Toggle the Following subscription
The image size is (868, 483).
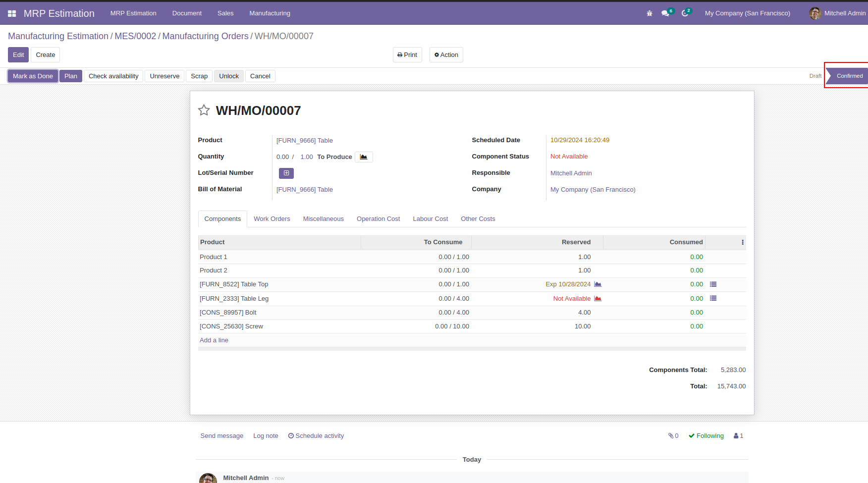point(706,436)
